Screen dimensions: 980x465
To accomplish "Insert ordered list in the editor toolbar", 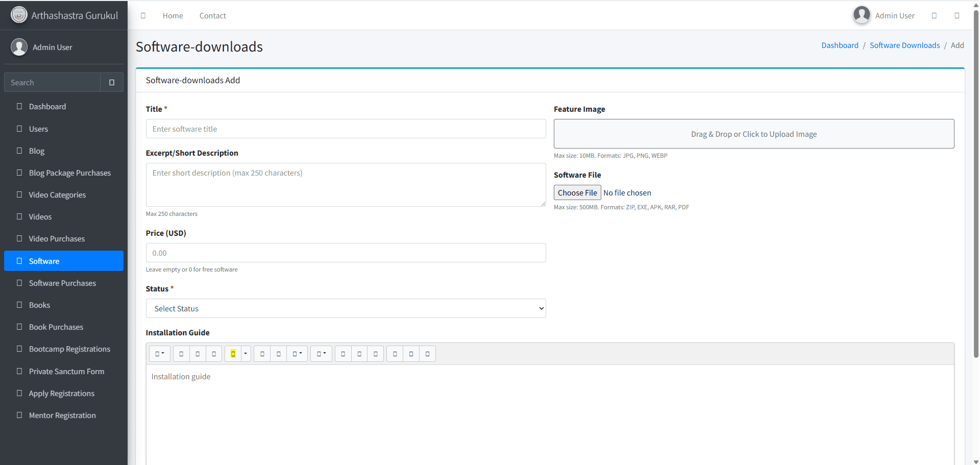I will [x=279, y=354].
